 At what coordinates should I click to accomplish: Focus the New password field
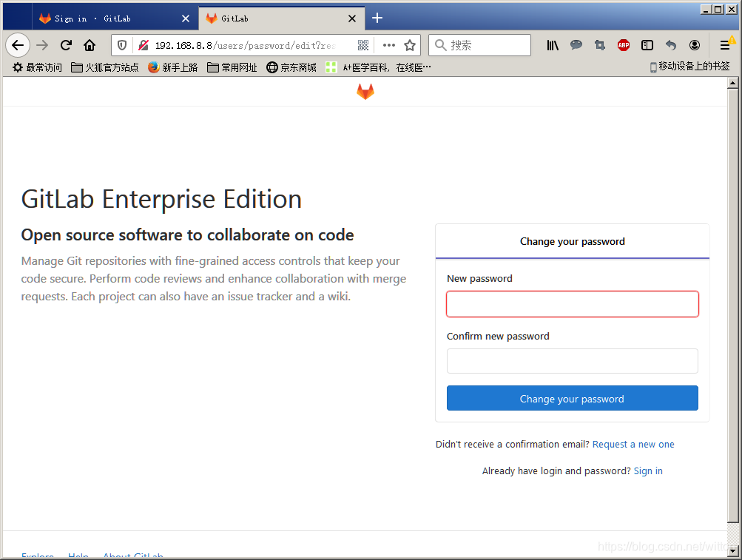coord(572,304)
